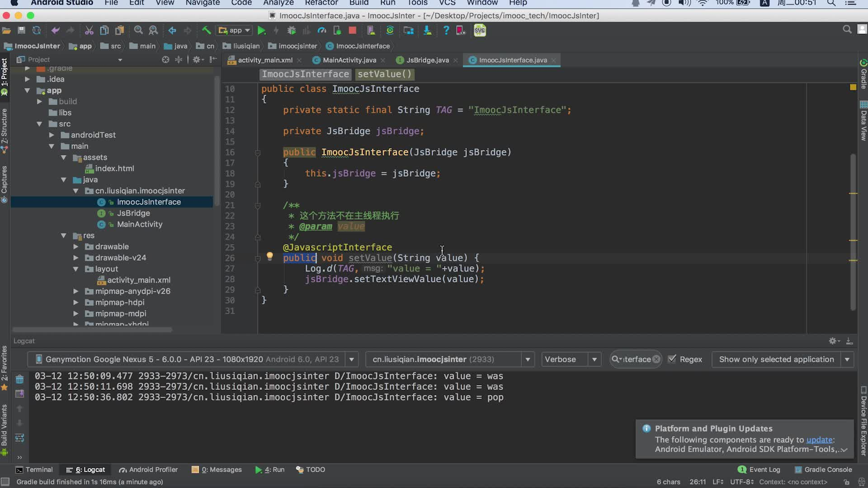
Task: Open the Verbose log level dropdown
Action: point(571,359)
